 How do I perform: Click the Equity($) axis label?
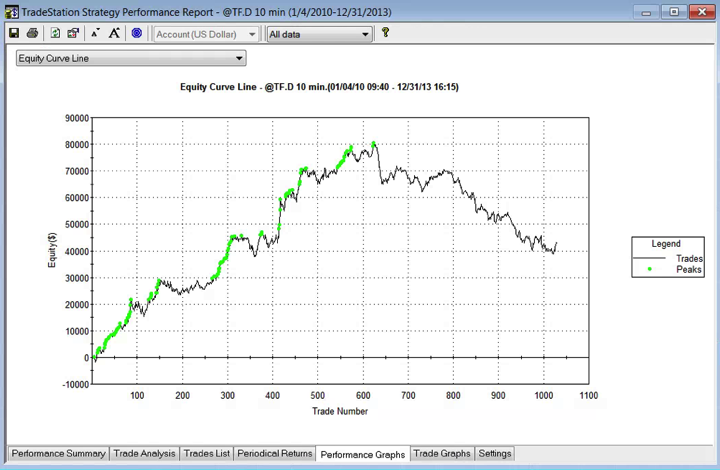(x=52, y=250)
